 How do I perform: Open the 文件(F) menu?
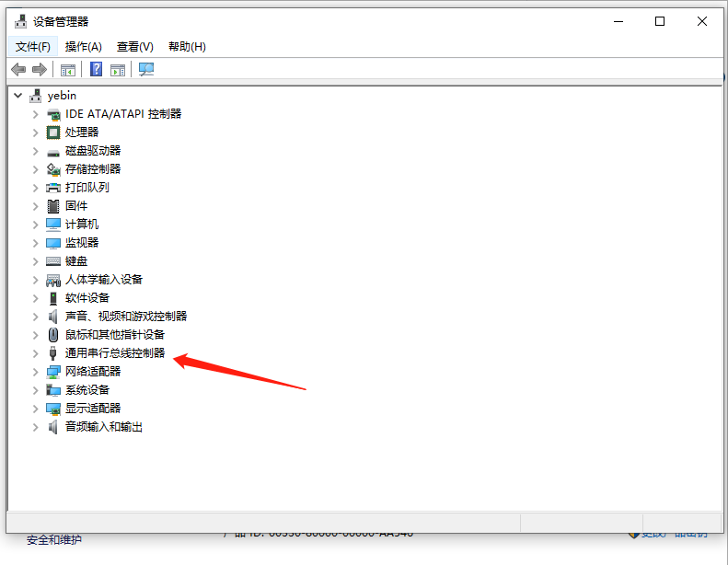tap(33, 47)
